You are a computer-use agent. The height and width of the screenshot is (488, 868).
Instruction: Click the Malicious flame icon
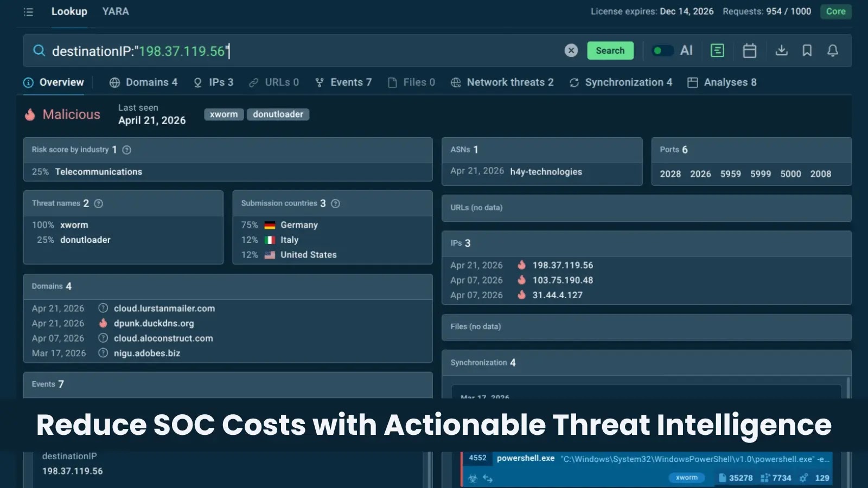pos(30,114)
